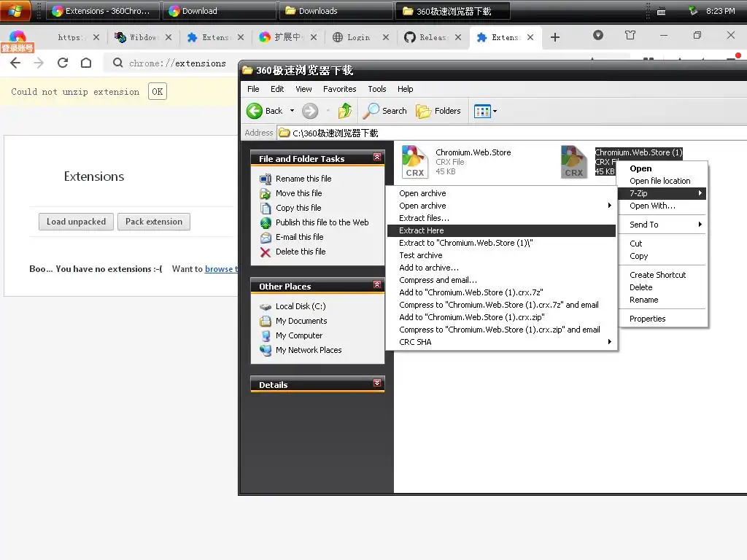This screenshot has height=560, width=747.
Task: Go forward in the browser
Action: click(39, 63)
